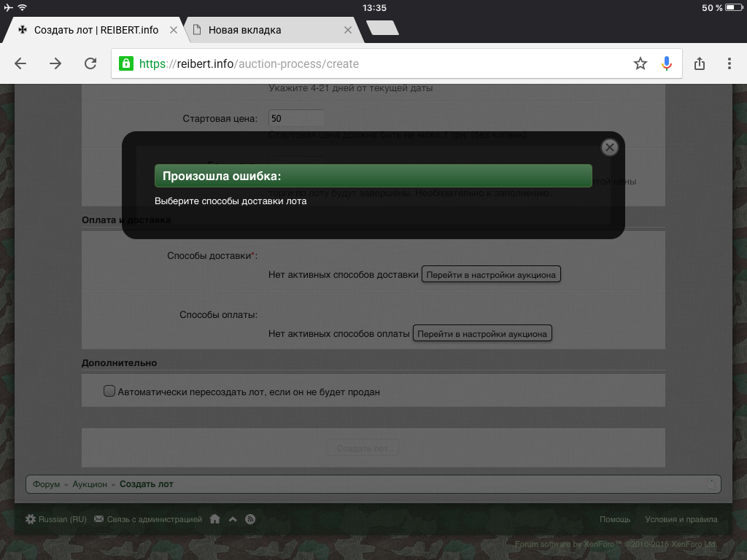Open the RSS feed icon in the footer

pyautogui.click(x=250, y=519)
